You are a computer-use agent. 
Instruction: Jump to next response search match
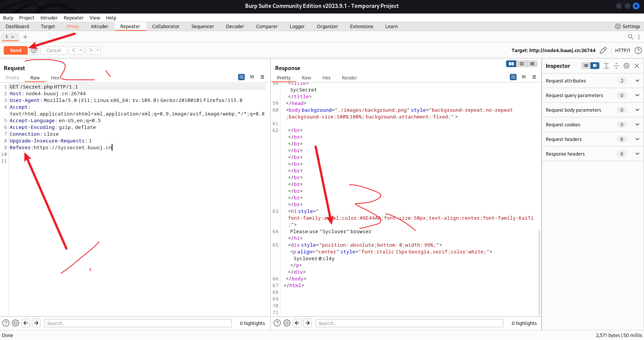[x=308, y=323]
